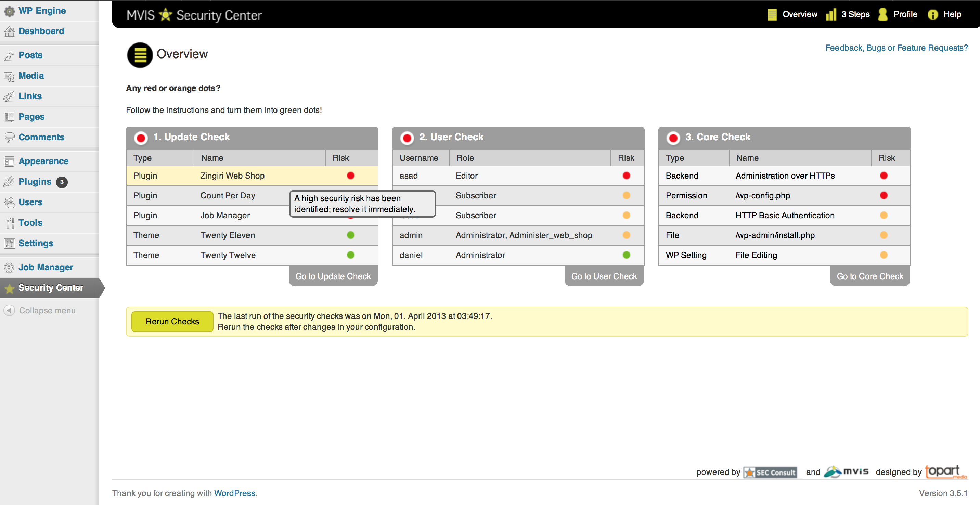Open 3 Steps in the header menu
Viewport: 980px width, 505px height.
[x=855, y=14]
